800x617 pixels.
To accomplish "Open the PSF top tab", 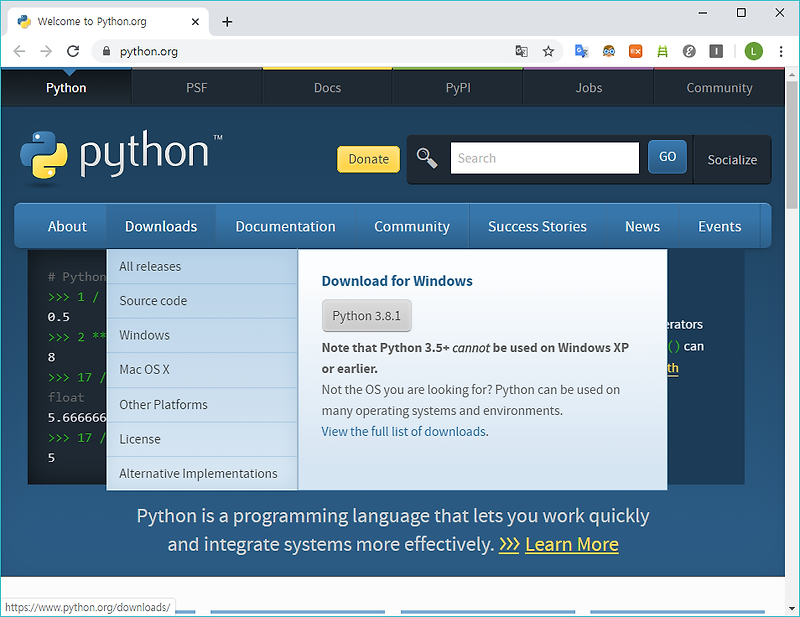I will point(196,88).
